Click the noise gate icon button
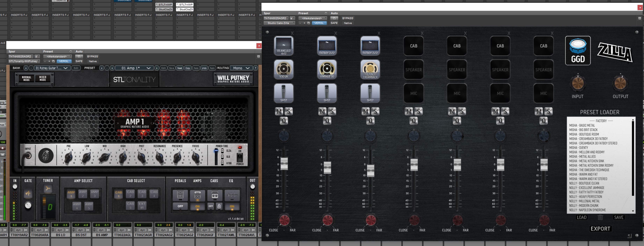 pos(28,193)
